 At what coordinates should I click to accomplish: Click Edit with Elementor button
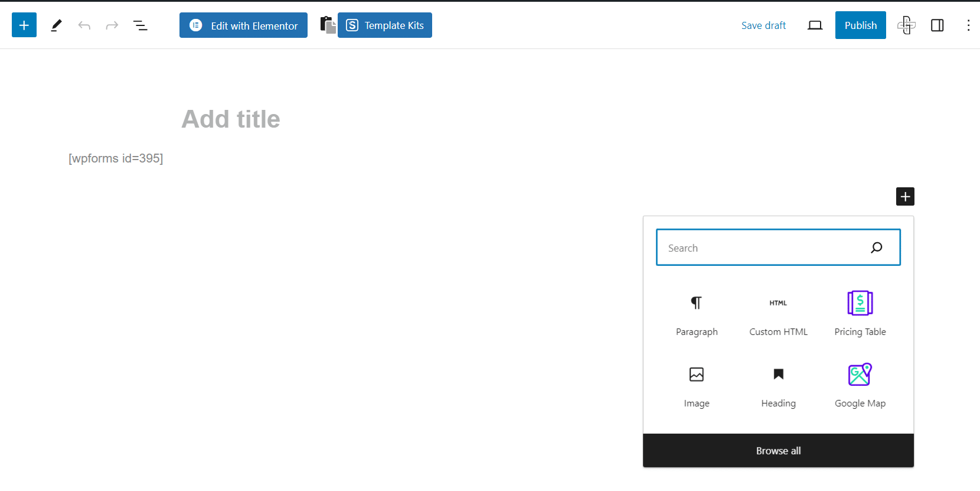point(243,25)
